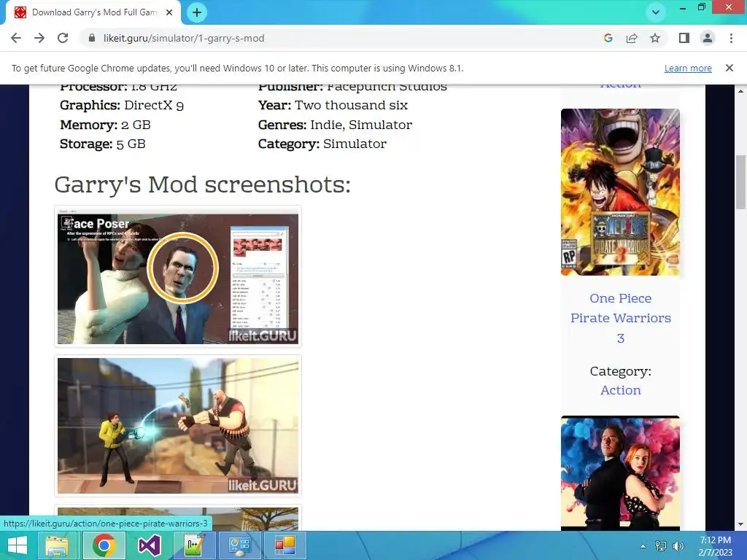The height and width of the screenshot is (560, 747).
Task: Open One Piece Pirate Warriors 3 link
Action: click(x=620, y=318)
